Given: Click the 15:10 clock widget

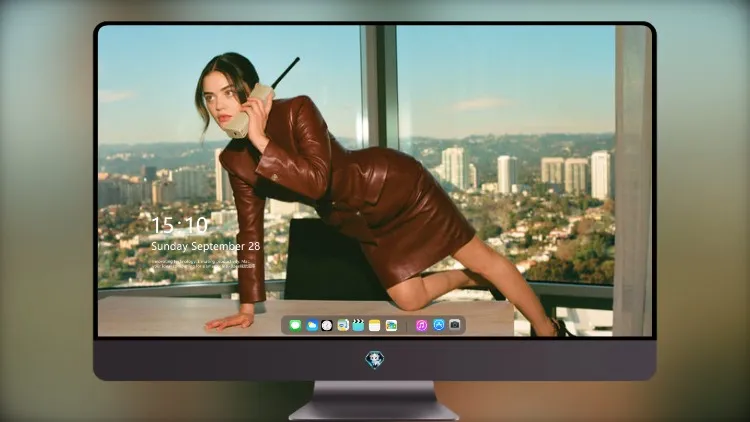Looking at the screenshot, I should pyautogui.click(x=180, y=225).
